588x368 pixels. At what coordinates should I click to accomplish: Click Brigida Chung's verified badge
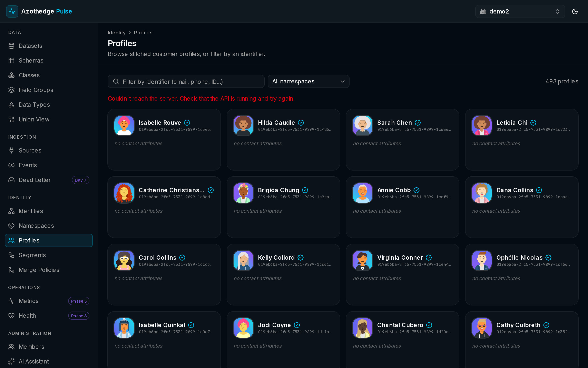[305, 190]
